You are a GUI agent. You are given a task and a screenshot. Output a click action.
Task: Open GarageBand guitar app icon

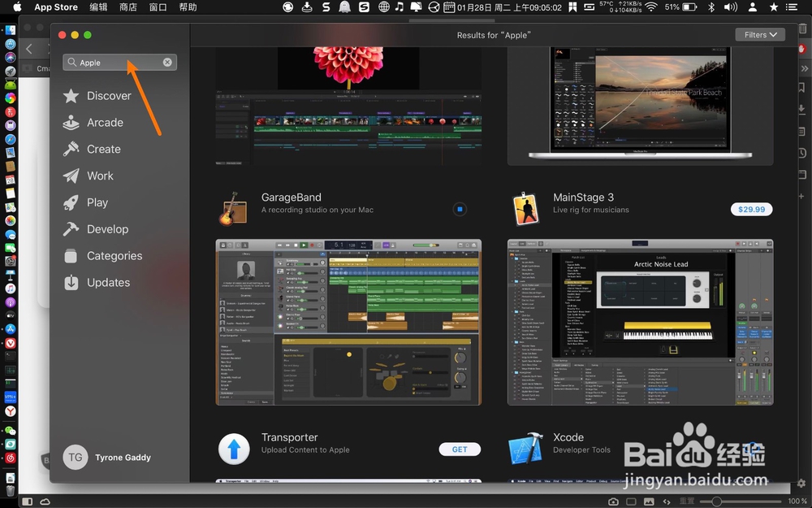232,208
